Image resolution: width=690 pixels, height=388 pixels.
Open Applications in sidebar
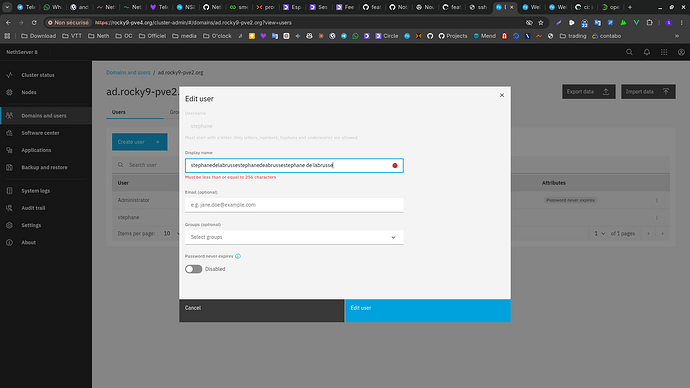point(46,150)
